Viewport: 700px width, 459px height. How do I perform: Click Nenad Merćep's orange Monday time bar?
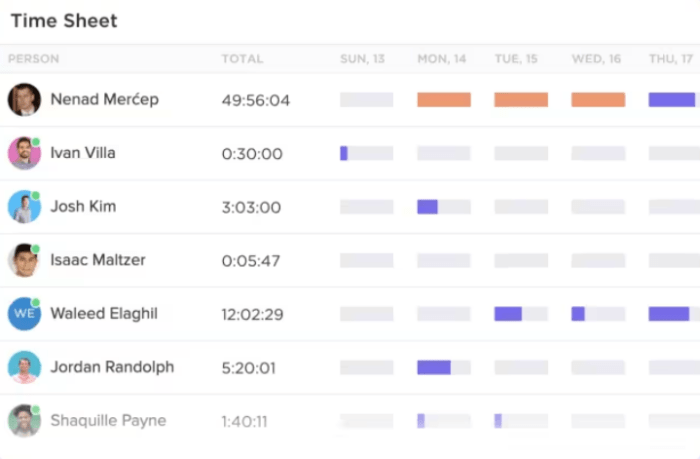444,100
